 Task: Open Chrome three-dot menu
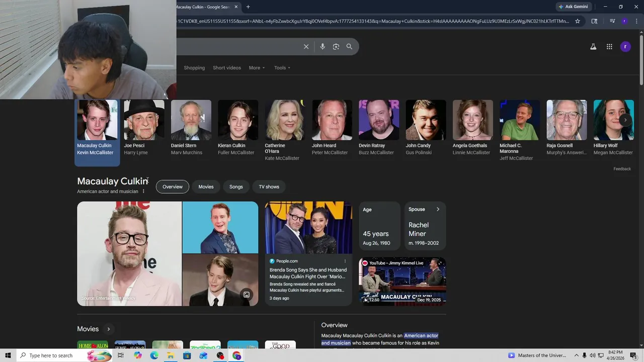coord(635,21)
